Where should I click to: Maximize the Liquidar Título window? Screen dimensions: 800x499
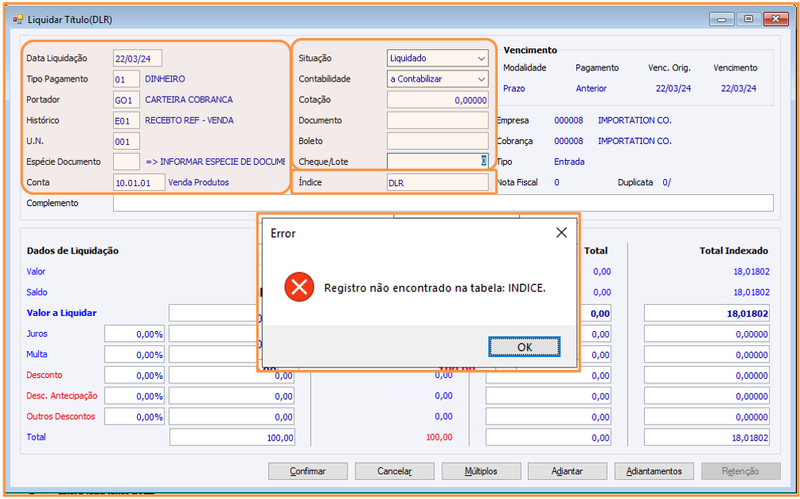point(748,19)
